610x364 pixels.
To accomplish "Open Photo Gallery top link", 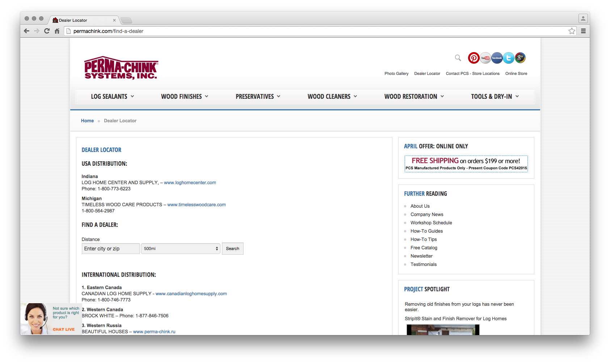I will pos(396,73).
